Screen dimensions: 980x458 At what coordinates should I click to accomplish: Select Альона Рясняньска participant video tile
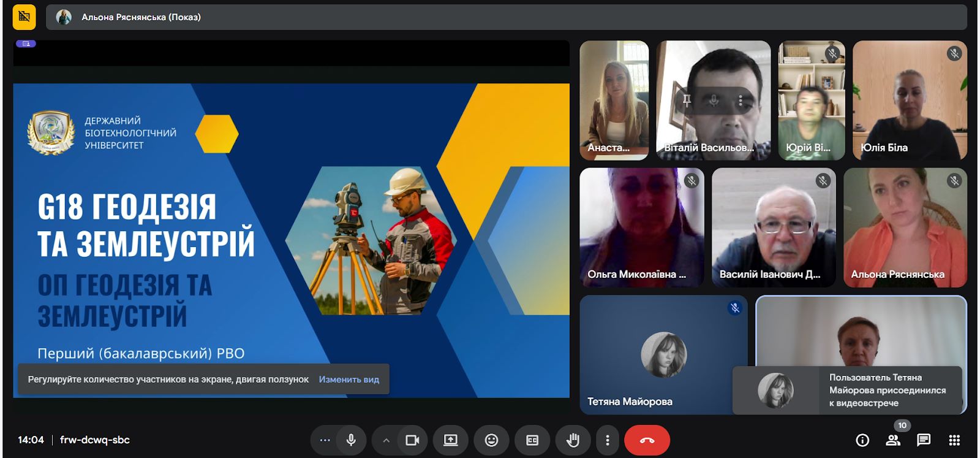click(905, 227)
